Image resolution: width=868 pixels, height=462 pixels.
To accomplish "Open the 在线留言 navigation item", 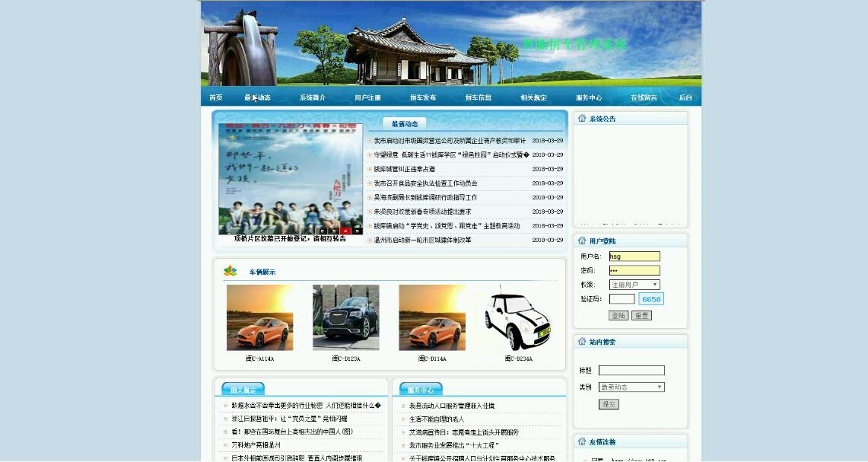I will tap(644, 97).
